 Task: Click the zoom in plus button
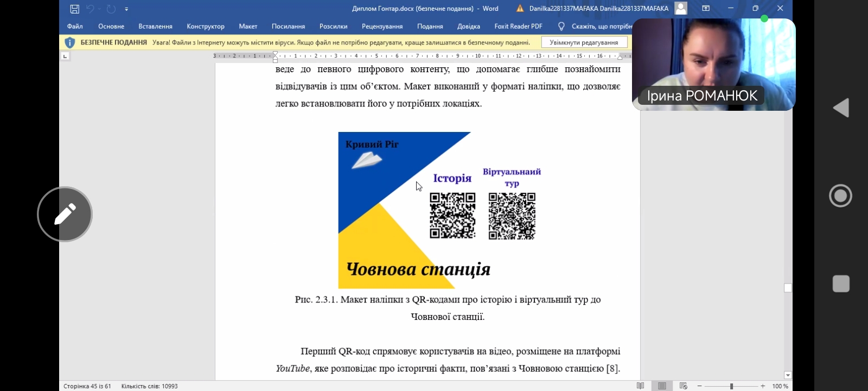pos(763,386)
